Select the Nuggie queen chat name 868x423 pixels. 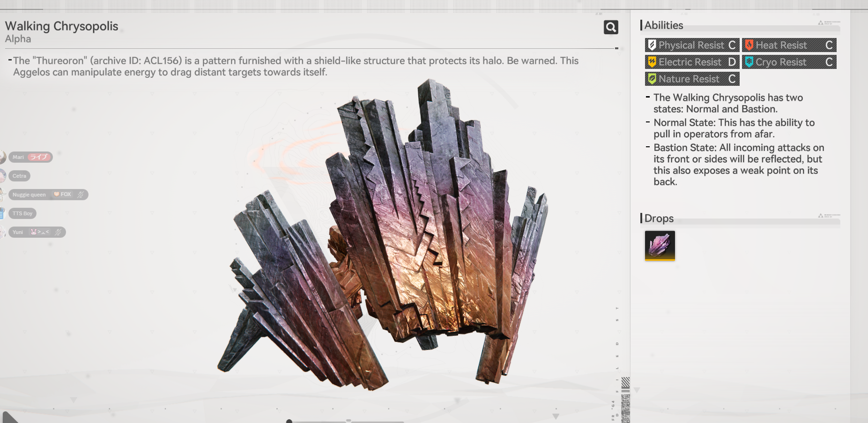29,195
